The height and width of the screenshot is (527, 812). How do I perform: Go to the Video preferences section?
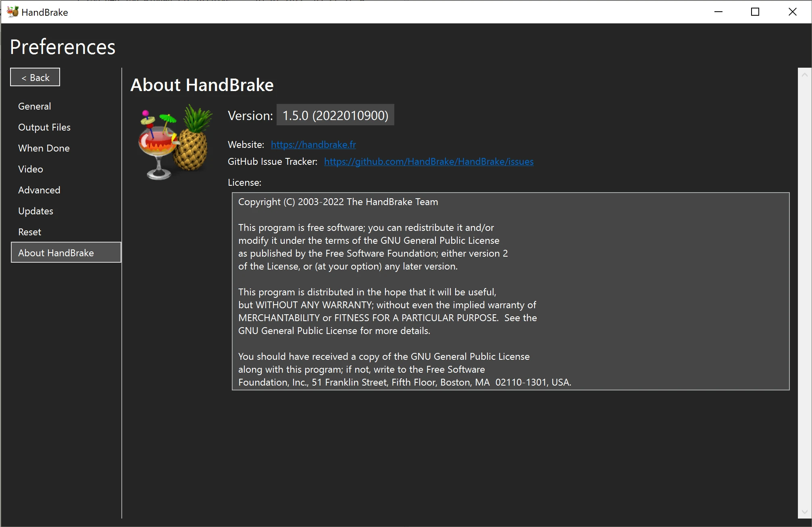[x=31, y=169]
